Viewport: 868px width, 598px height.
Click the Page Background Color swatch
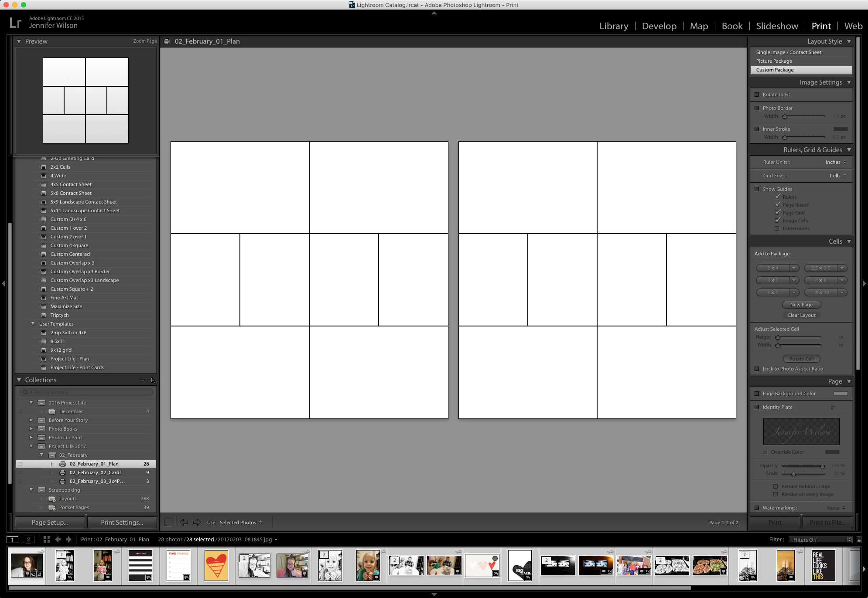pyautogui.click(x=840, y=394)
